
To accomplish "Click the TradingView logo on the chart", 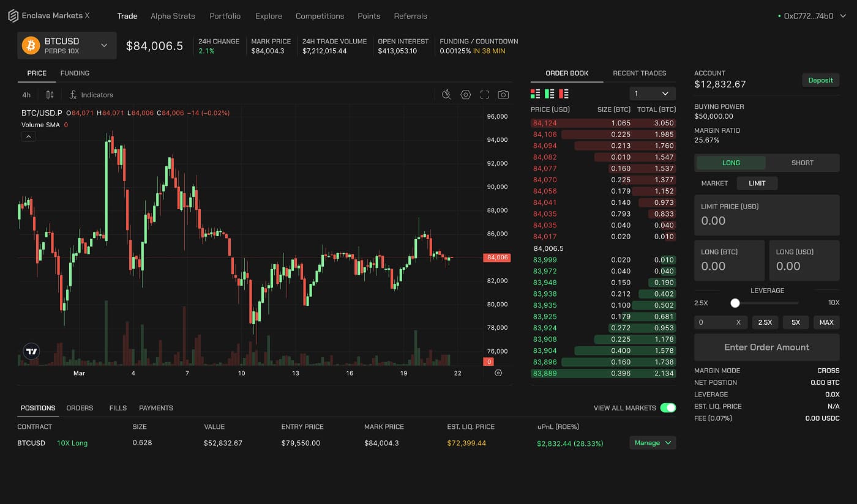I will coord(32,351).
